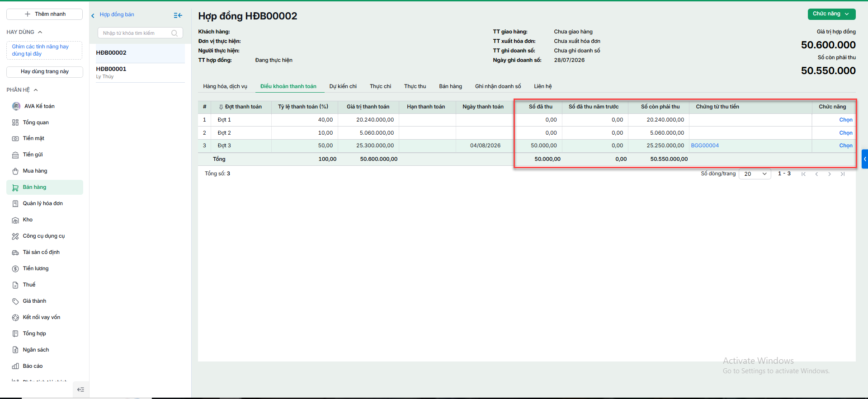Switch to the Thực thu tab
The image size is (868, 399).
[x=415, y=86]
